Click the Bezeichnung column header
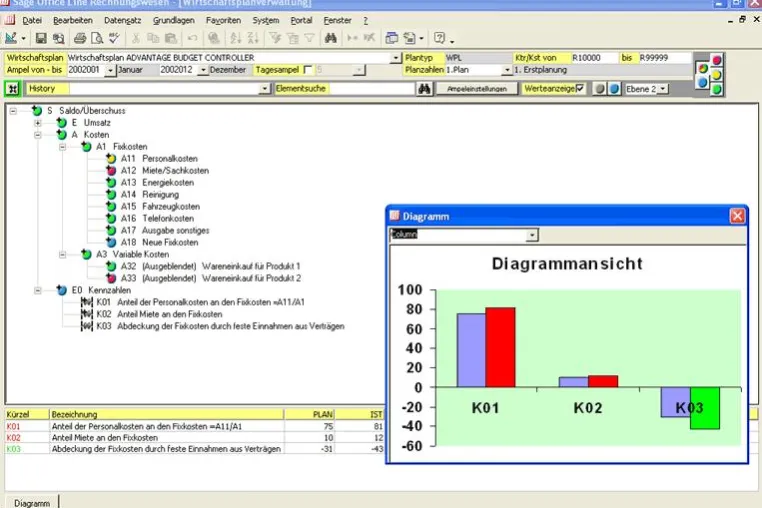The height and width of the screenshot is (508, 762). pyautogui.click(x=167, y=415)
